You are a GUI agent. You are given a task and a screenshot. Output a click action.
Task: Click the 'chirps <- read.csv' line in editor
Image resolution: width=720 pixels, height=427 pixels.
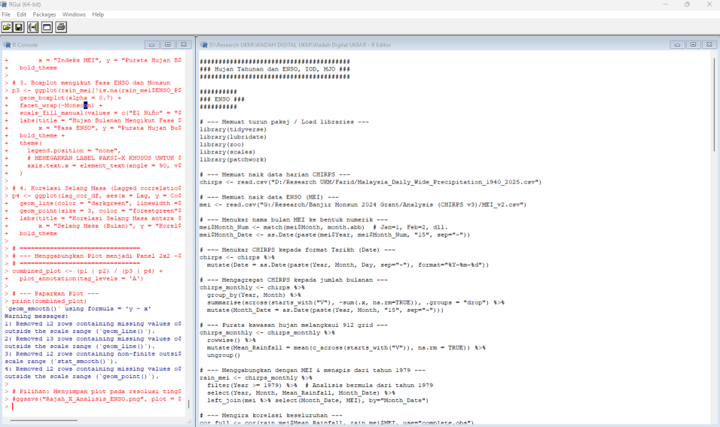click(371, 182)
